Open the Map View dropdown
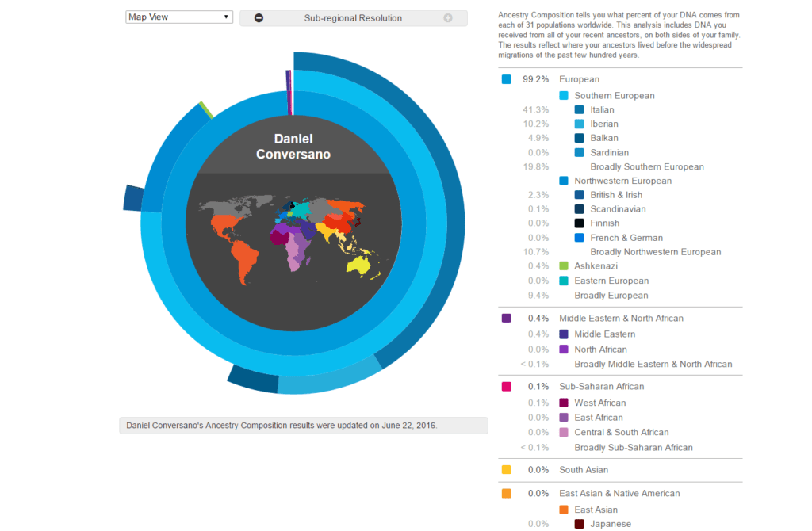812x531 pixels. click(x=179, y=17)
